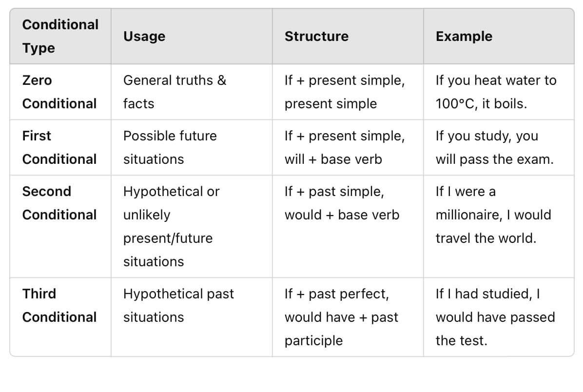This screenshot has width=583, height=392.
Task: Select the First Conditional row label
Action: click(x=59, y=147)
